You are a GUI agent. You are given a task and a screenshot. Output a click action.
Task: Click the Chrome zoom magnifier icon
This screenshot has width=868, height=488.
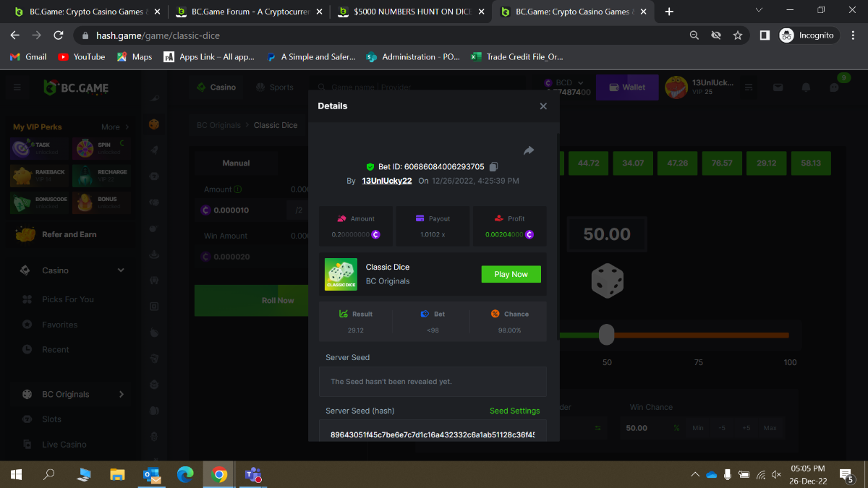click(694, 35)
